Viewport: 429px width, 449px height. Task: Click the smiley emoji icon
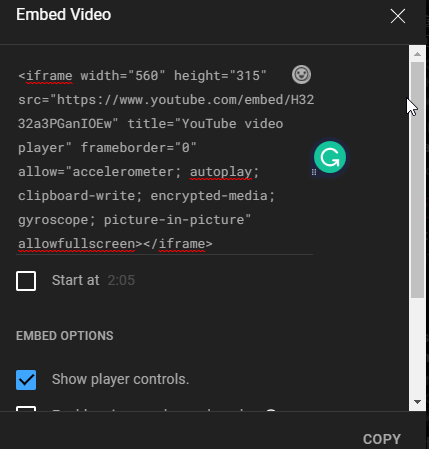point(301,75)
